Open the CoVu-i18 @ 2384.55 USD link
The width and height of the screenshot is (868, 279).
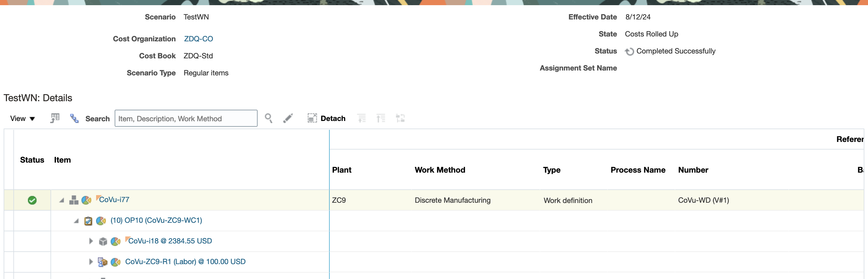click(170, 241)
